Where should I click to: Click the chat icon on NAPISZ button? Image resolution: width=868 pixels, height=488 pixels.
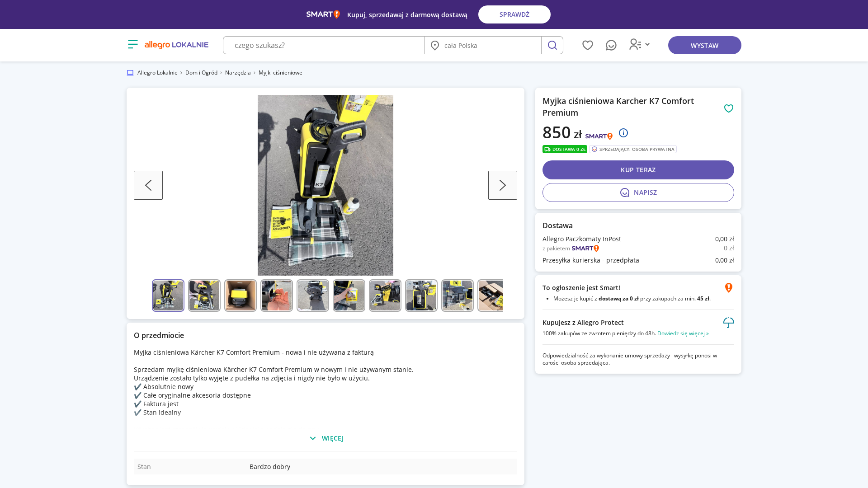(625, 192)
